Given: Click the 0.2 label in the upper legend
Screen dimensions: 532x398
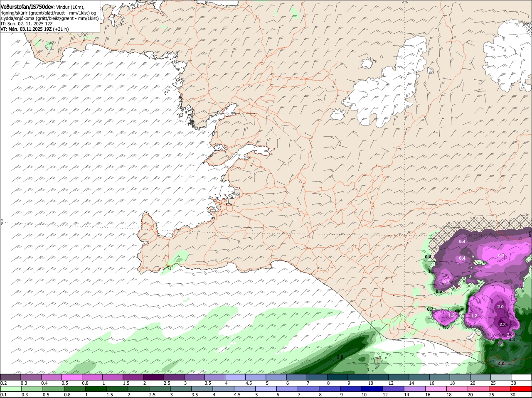Looking at the screenshot, I should 3,383.
